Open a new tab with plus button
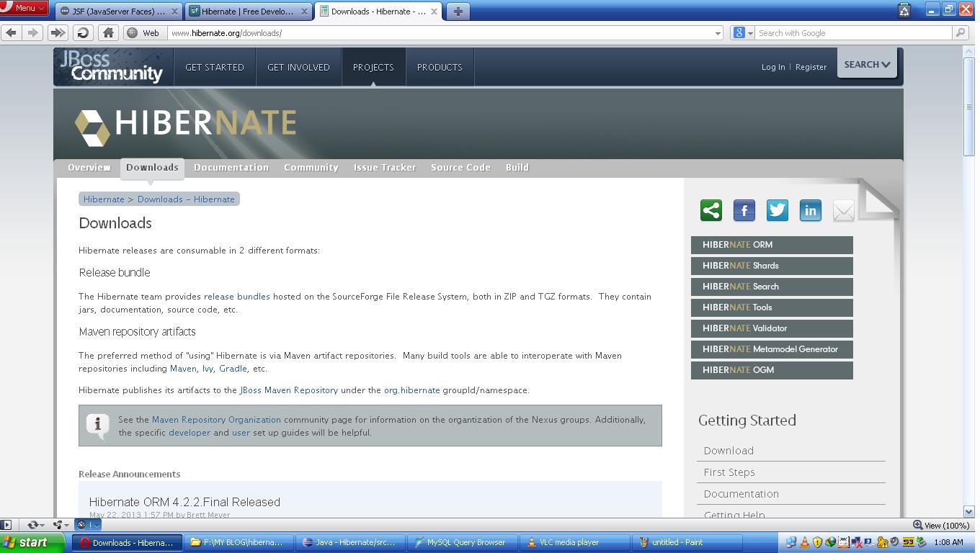This screenshot has height=553, width=980. [x=458, y=11]
